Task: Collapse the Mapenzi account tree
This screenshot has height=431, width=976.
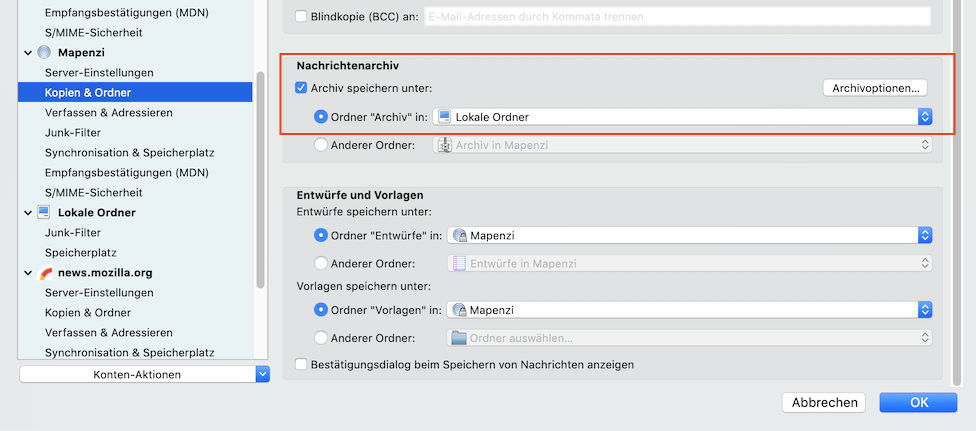Action: tap(27, 52)
